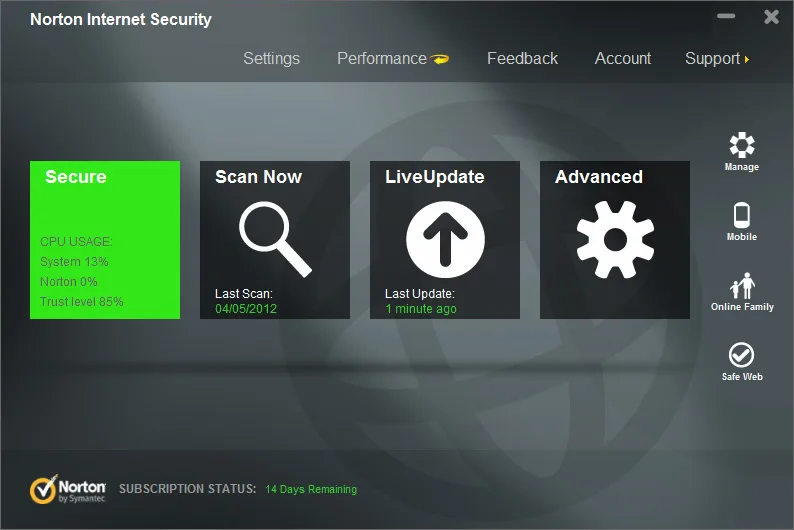This screenshot has width=794, height=530.
Task: Open the Account menu item
Action: pyautogui.click(x=623, y=59)
